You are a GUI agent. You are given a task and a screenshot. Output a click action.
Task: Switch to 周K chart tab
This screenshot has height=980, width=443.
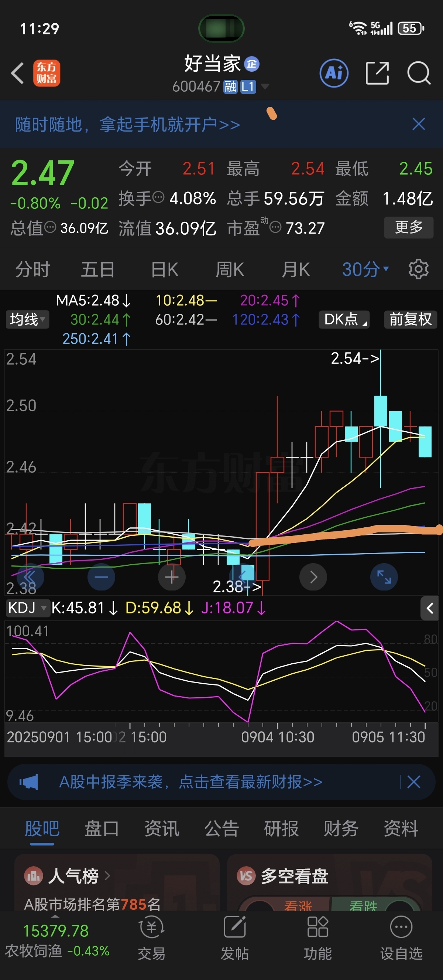tap(230, 269)
